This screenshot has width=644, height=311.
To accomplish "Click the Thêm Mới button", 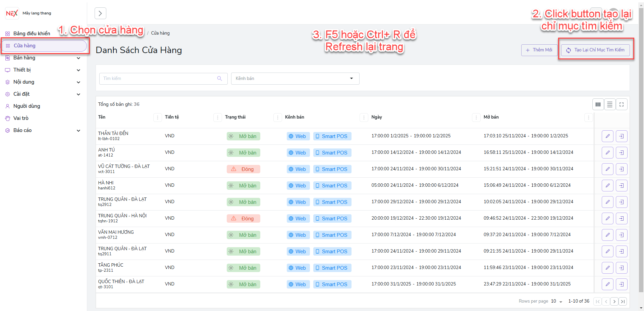I will [x=539, y=50].
